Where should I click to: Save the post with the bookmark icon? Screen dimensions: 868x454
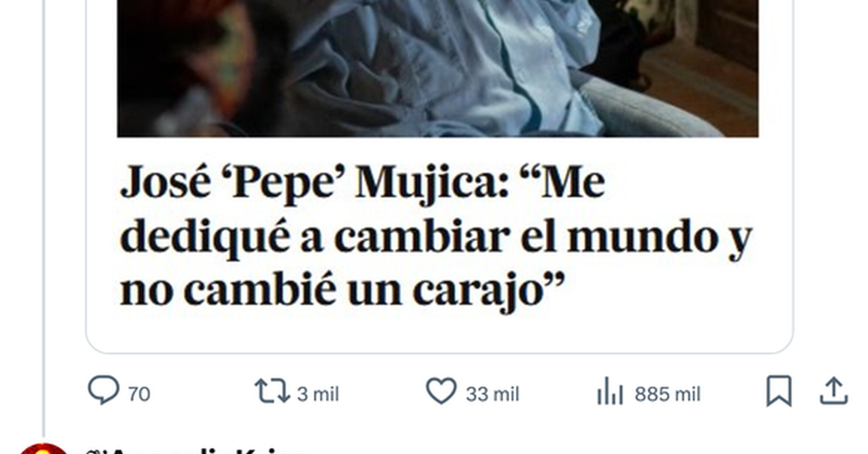point(779,391)
